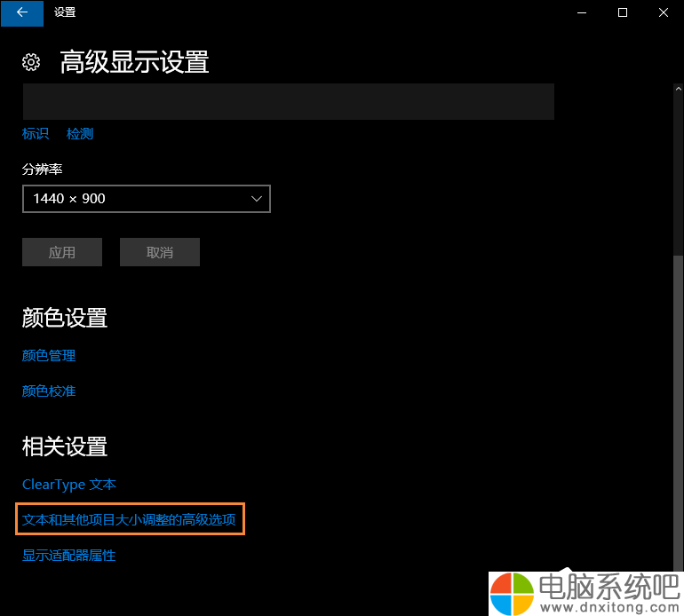Click the 分辨率 label
Image resolution: width=684 pixels, height=616 pixels.
43,170
